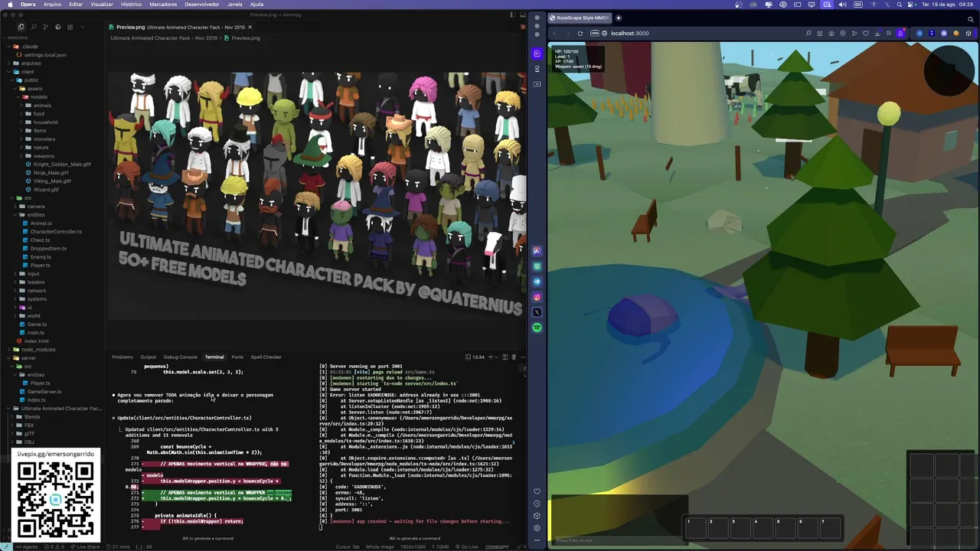Switch to the Ports panel tab
The image size is (980, 551).
coord(237,357)
